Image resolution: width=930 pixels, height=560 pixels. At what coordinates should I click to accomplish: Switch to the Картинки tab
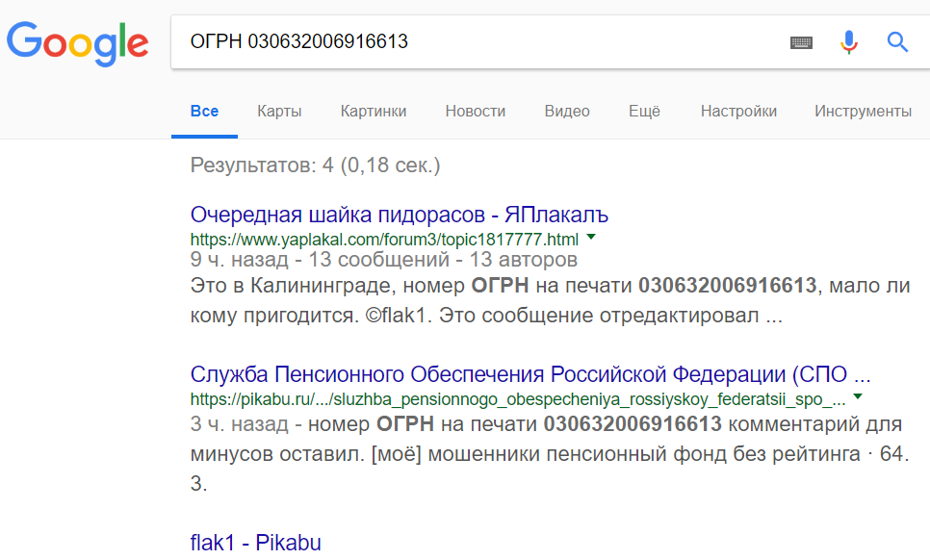pos(374,111)
